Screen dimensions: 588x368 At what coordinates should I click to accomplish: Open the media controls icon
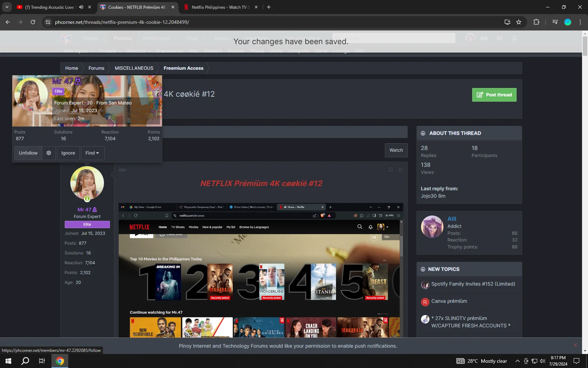555,22
